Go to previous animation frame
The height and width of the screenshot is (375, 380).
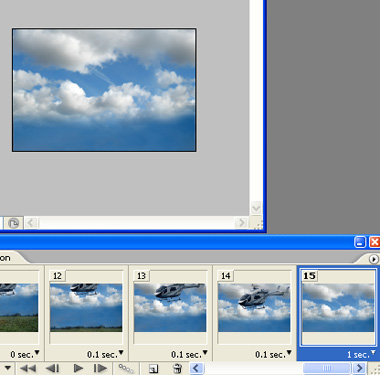click(x=52, y=368)
